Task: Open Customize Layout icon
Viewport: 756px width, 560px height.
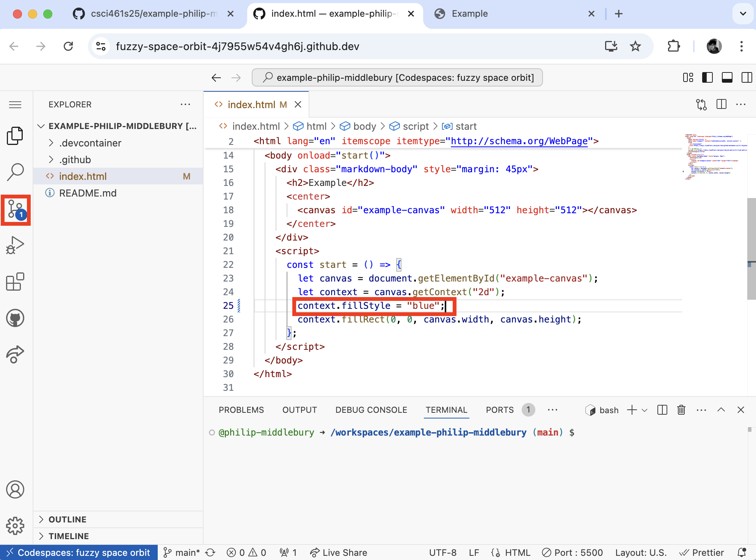Action: click(x=688, y=78)
